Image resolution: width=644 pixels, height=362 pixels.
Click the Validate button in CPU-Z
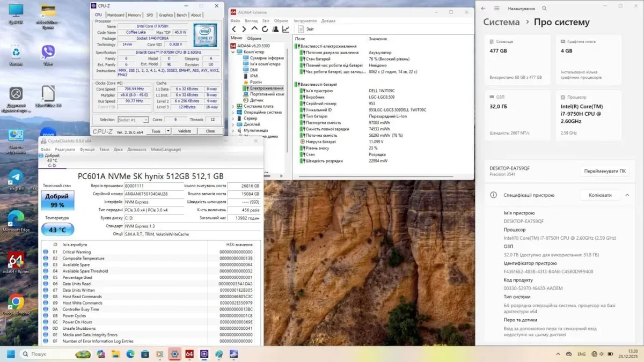click(184, 131)
